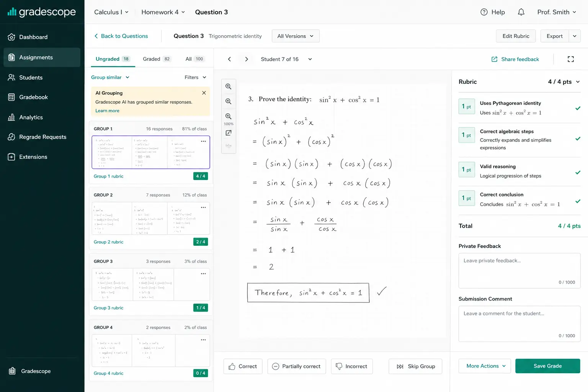Click the Save Grade button
Image resolution: width=588 pixels, height=392 pixels.
[547, 366]
